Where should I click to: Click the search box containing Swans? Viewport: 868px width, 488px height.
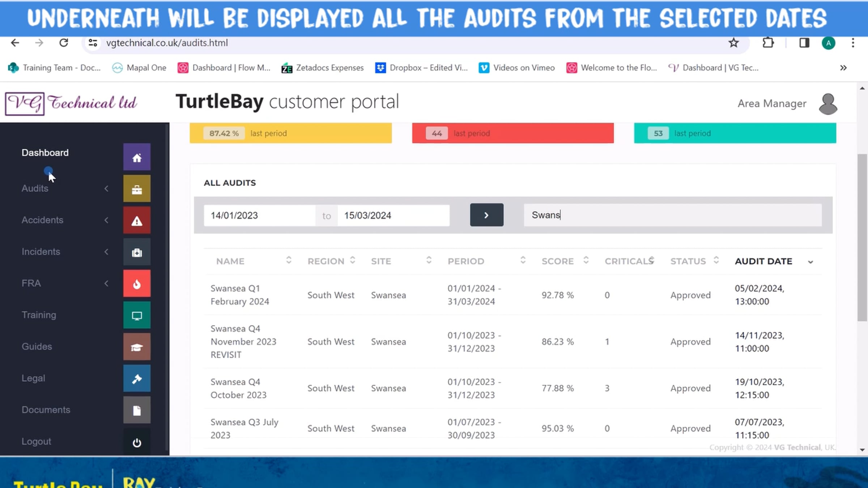(673, 215)
